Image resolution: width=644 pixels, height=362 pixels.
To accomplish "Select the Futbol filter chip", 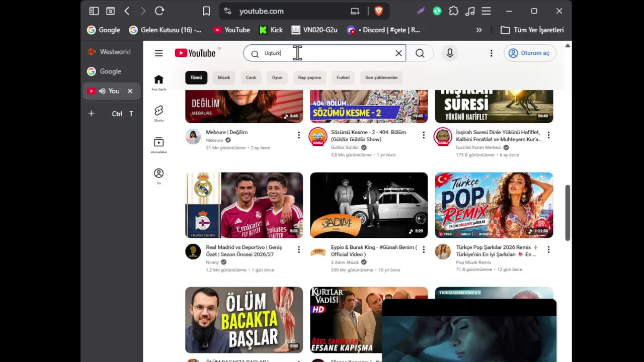I will coord(343,77).
